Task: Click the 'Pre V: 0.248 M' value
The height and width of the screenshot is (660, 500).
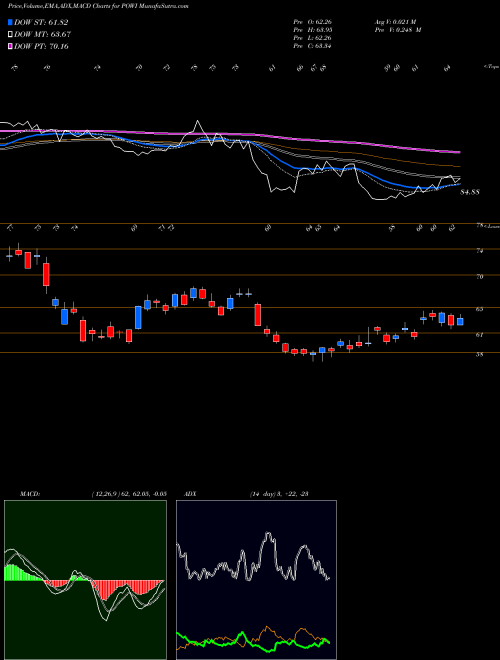Action: [398, 30]
